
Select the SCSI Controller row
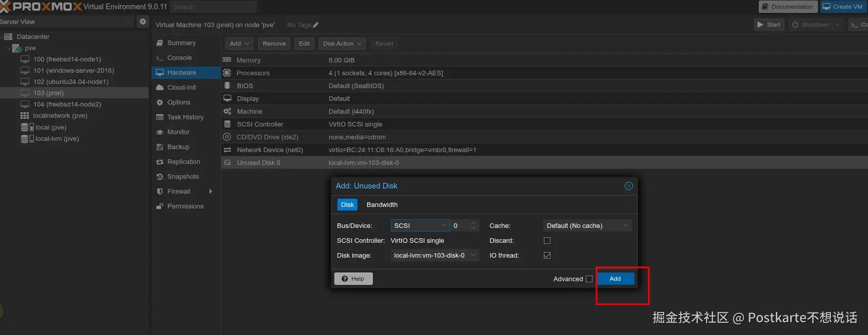click(x=544, y=124)
